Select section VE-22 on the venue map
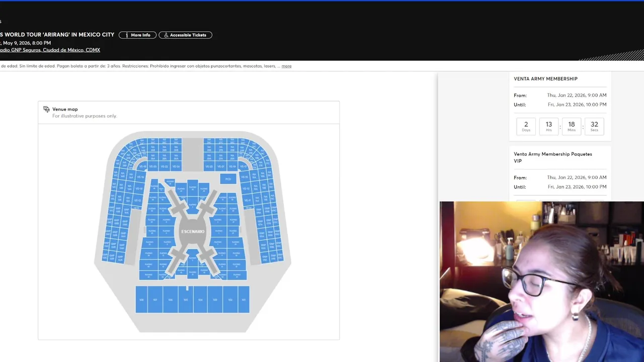 (165, 166)
